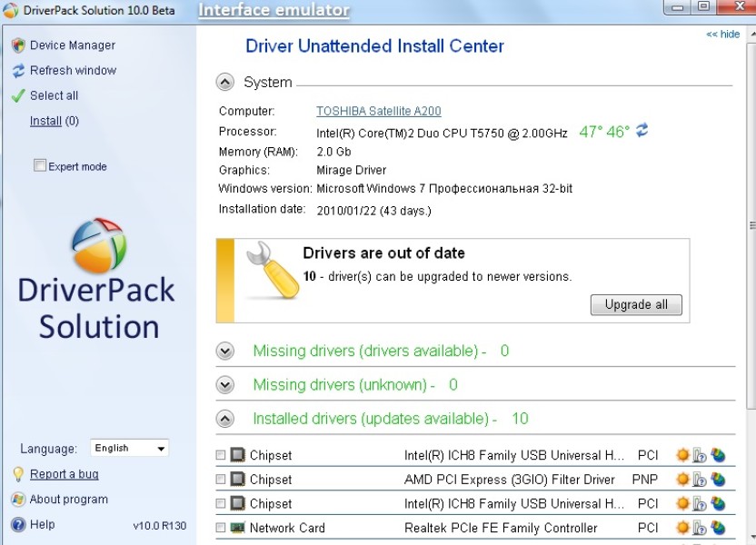Click AMD PCI Express (3GIO) Filter Driver text
Screen dimensions: 756x545
click(x=509, y=480)
